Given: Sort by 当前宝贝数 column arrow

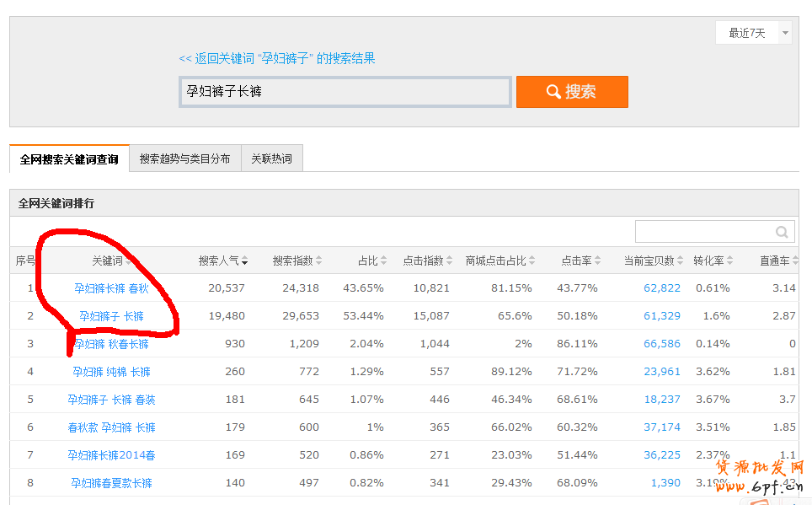Looking at the screenshot, I should pos(680,261).
